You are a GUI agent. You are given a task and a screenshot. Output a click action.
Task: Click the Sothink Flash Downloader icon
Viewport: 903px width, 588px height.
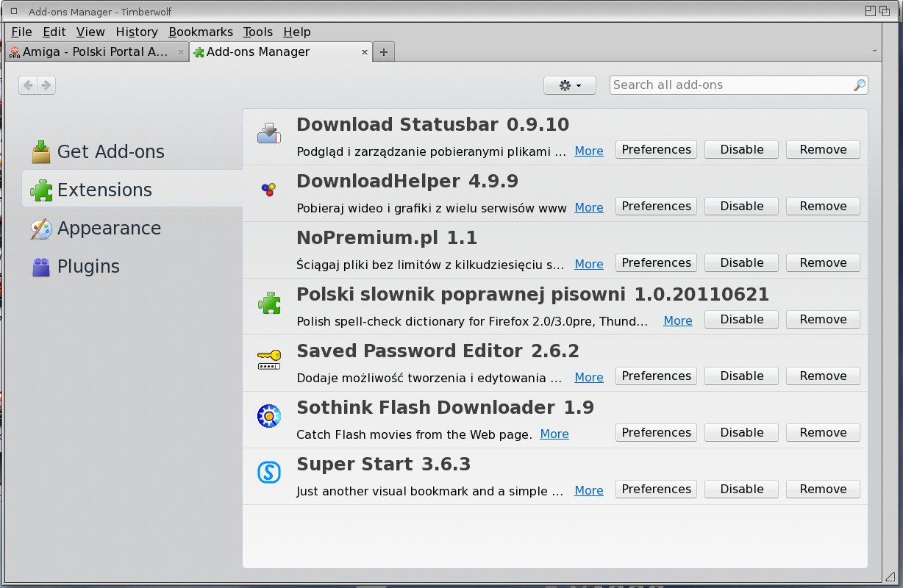269,416
